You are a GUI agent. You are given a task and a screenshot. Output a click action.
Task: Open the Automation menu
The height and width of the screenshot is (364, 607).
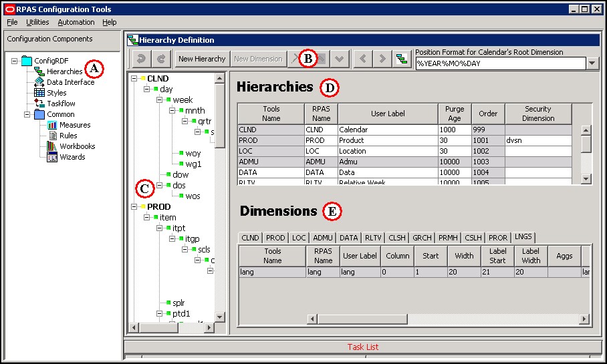[76, 22]
